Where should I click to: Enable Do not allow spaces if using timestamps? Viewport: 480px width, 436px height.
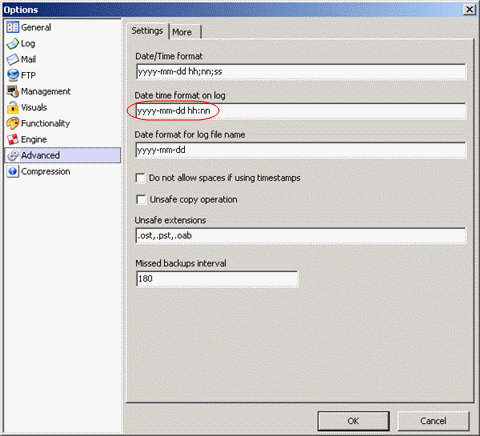click(x=141, y=178)
